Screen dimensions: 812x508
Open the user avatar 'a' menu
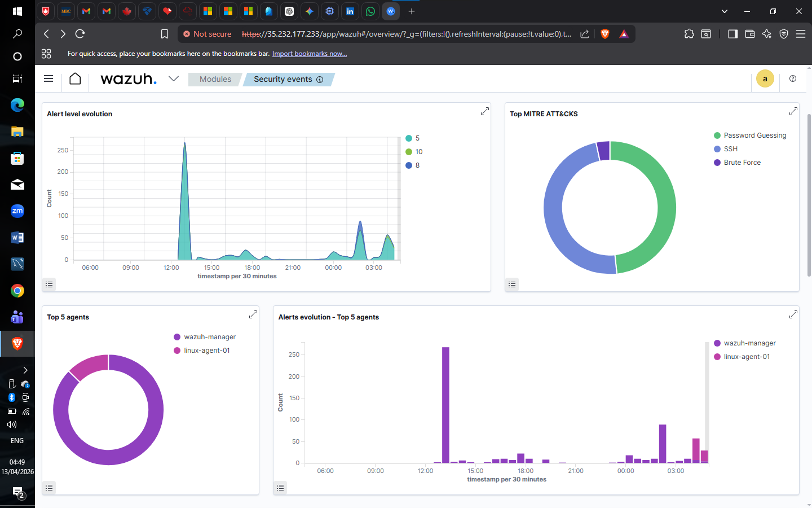(x=765, y=79)
